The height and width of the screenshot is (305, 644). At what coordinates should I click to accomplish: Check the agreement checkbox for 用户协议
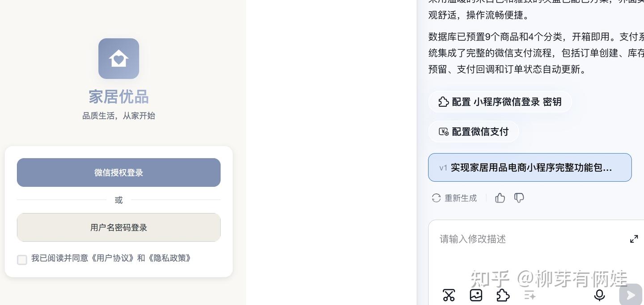[x=22, y=259]
